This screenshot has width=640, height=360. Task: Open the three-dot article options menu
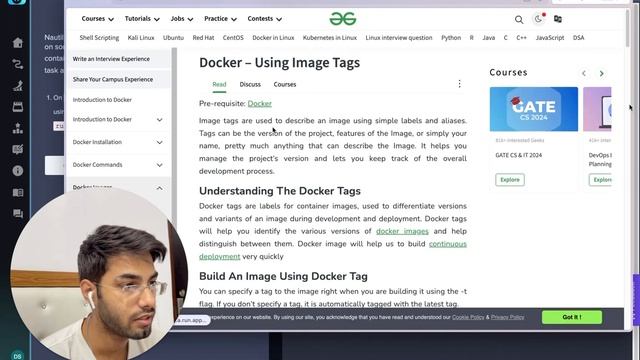coord(459,84)
